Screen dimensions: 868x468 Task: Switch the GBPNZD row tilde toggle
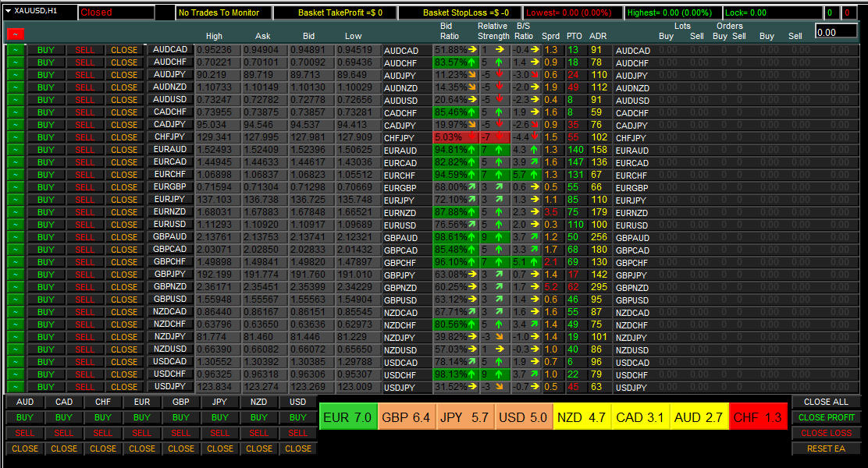pyautogui.click(x=16, y=287)
